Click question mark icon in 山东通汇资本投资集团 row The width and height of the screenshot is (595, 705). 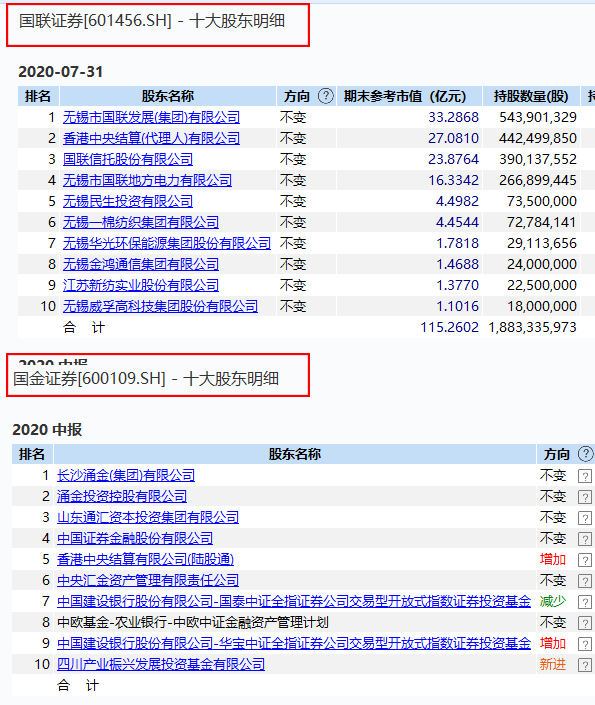585,518
